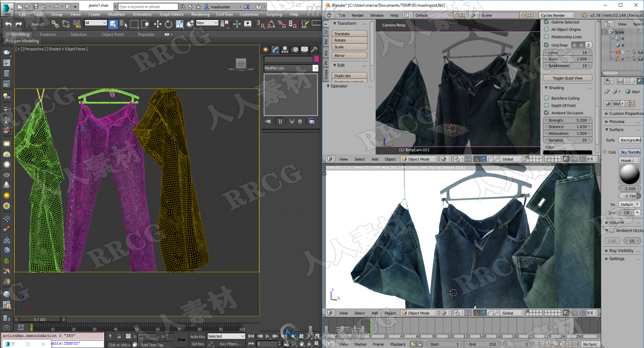Open the Utilities hammer panel tab
This screenshot has width=644, height=348.
tap(314, 50)
